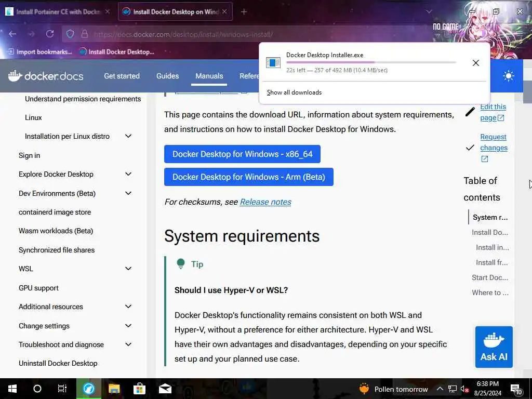Viewport: 532px width, 399px height.
Task: Click the checkmark icon beside Request changes
Action: (470, 148)
